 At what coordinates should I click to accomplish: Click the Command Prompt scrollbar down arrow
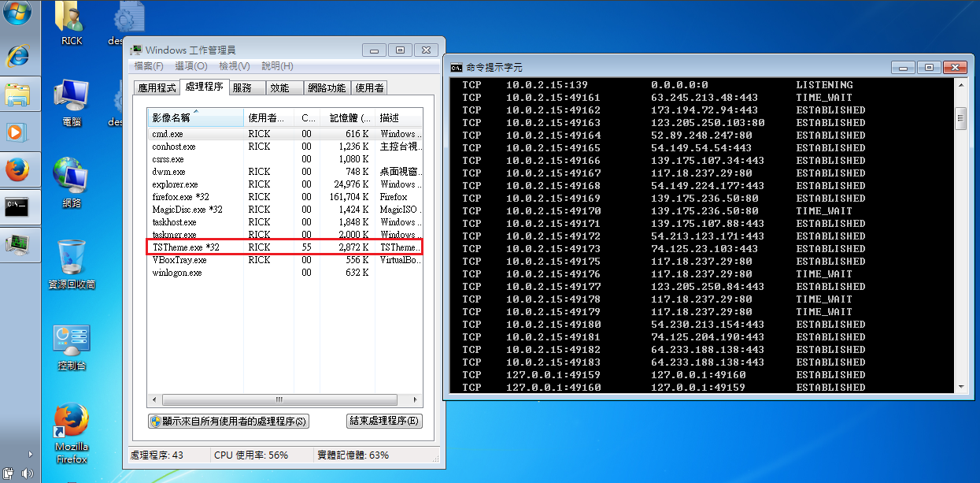pyautogui.click(x=960, y=386)
